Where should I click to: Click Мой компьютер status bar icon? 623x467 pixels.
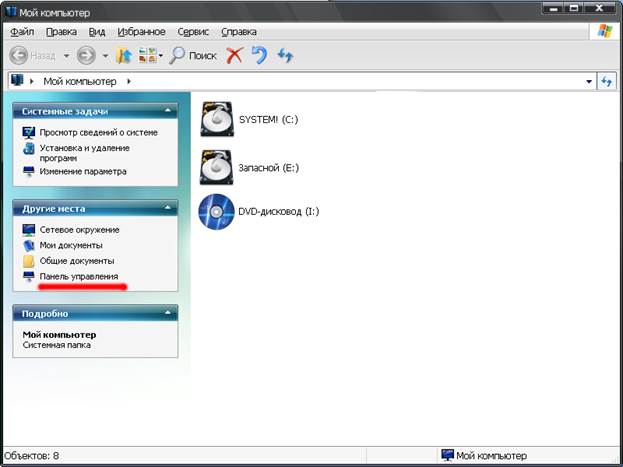coord(448,455)
